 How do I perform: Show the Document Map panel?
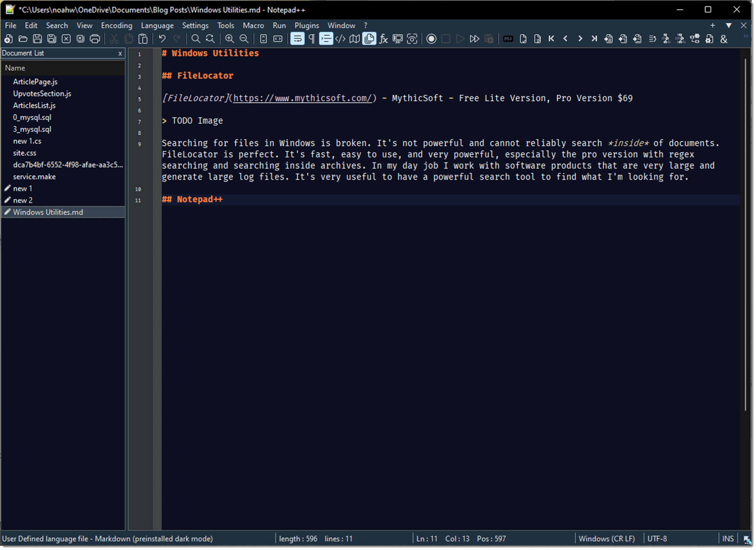point(355,39)
